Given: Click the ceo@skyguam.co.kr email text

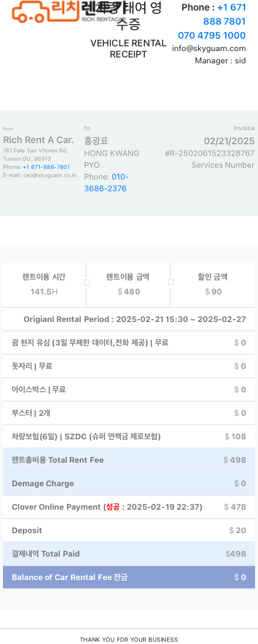Looking at the screenshot, I should (50, 175).
